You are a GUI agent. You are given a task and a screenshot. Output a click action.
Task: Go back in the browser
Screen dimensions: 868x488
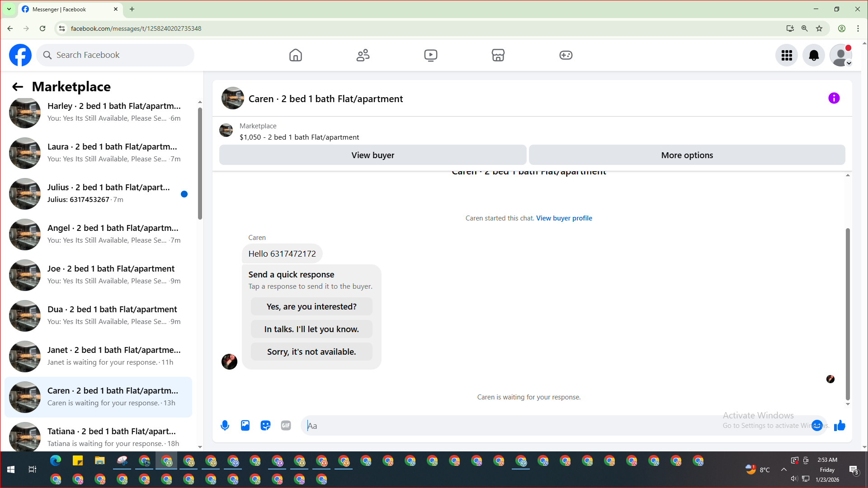pyautogui.click(x=10, y=28)
